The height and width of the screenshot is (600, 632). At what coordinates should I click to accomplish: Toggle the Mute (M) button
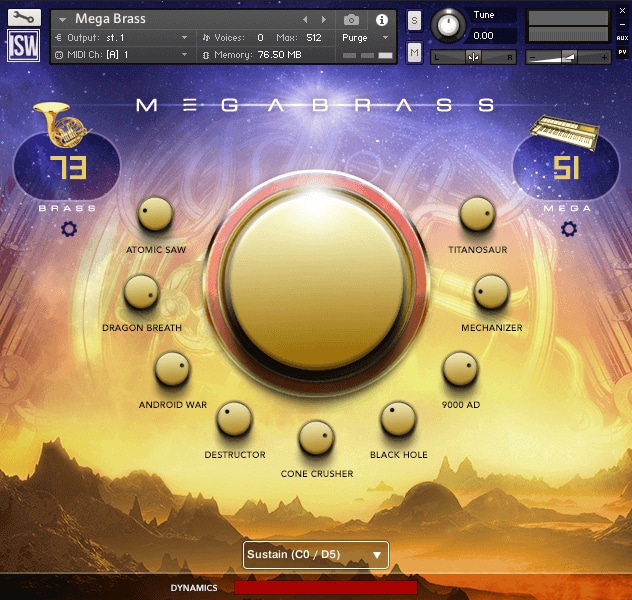415,52
